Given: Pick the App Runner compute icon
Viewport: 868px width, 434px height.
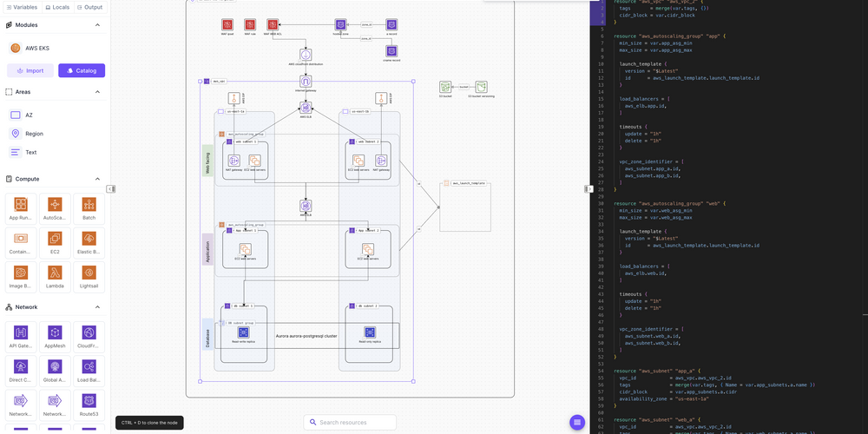Looking at the screenshot, I should (x=21, y=208).
